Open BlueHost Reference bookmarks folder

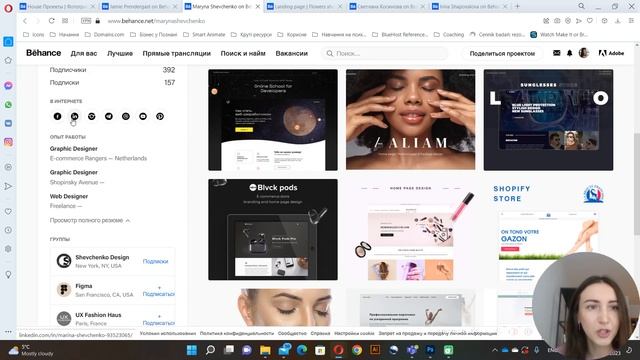coord(400,35)
